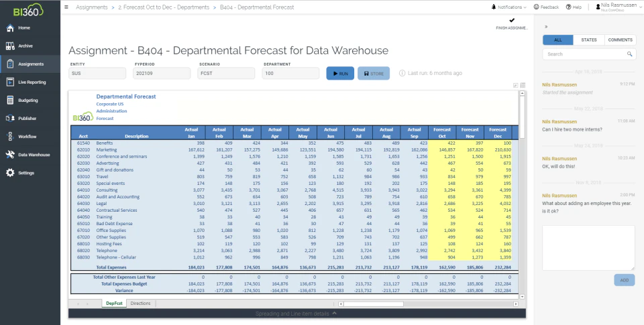The width and height of the screenshot is (644, 325).
Task: Open the Publisher section
Action: click(27, 119)
